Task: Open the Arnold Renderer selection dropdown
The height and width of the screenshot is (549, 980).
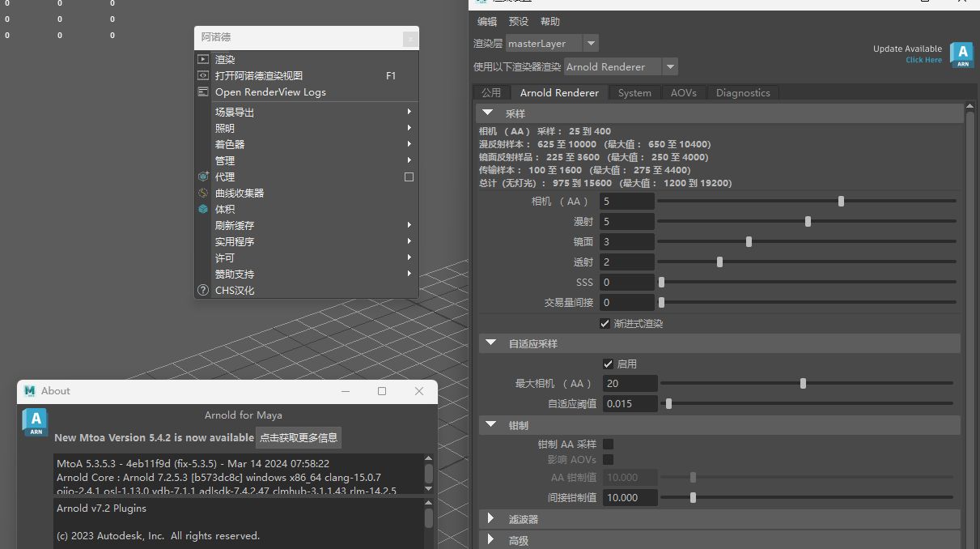Action: pyautogui.click(x=670, y=66)
